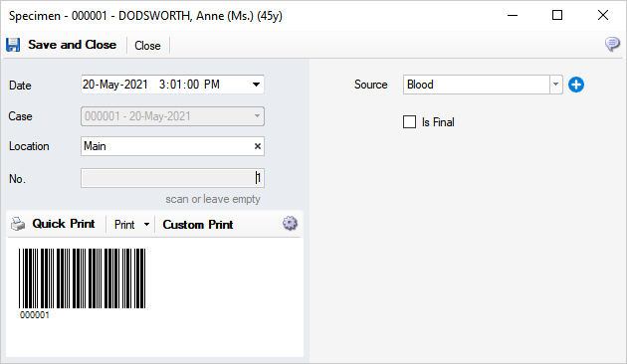Open print settings gear icon
This screenshot has width=627, height=364.
(x=290, y=224)
